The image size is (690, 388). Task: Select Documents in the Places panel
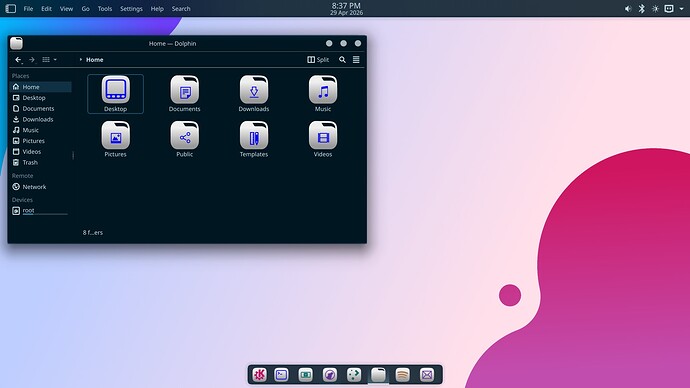[x=40, y=109]
